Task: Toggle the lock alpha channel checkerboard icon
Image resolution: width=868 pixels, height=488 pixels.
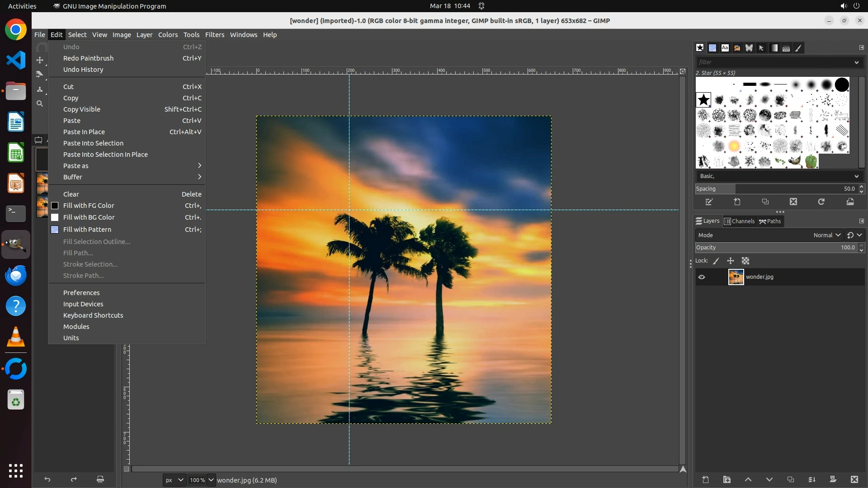Action: point(745,261)
